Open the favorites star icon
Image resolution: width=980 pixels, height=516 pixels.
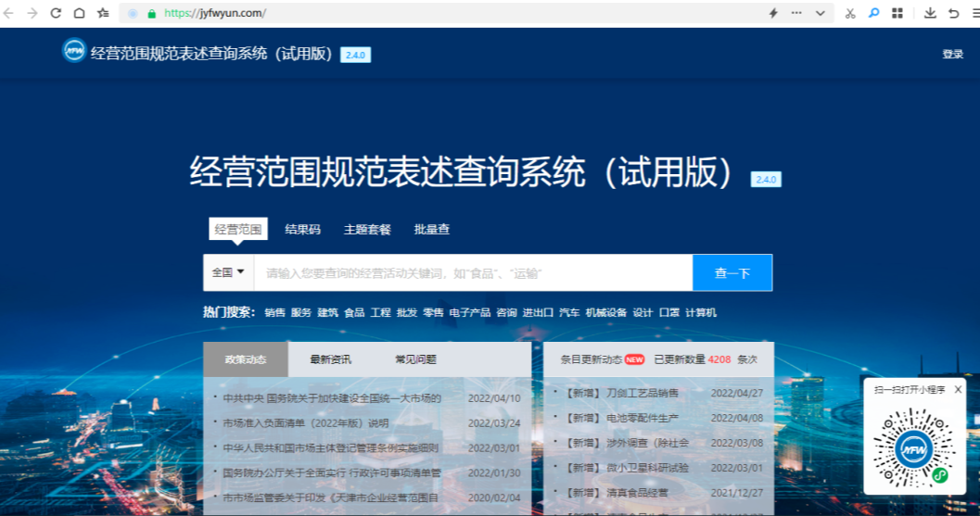tap(103, 13)
